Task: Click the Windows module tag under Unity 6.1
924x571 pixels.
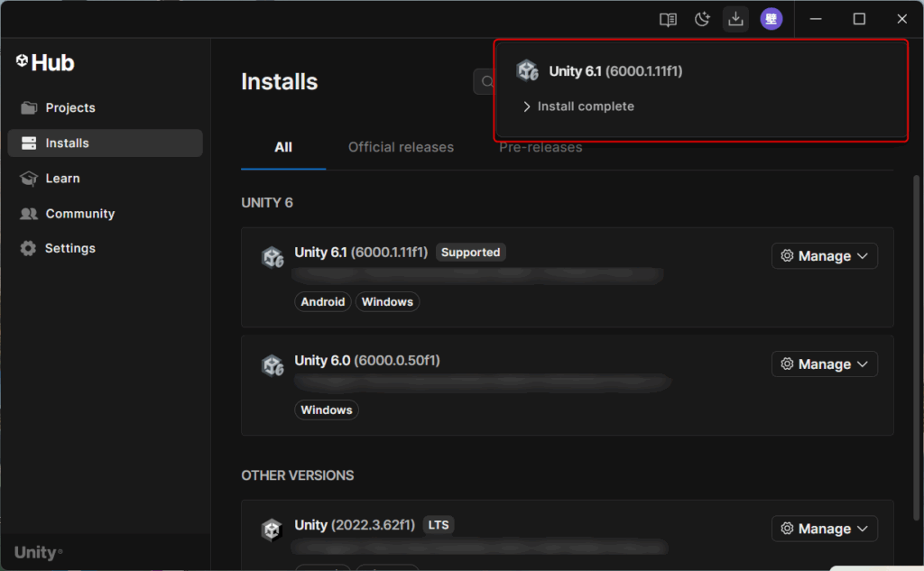Action: pos(387,301)
